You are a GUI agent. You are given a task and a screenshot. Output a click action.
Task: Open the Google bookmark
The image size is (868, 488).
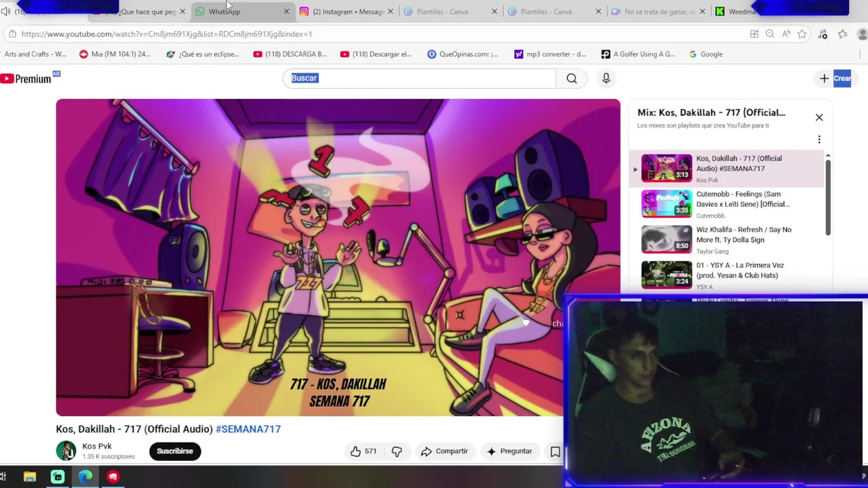click(705, 54)
